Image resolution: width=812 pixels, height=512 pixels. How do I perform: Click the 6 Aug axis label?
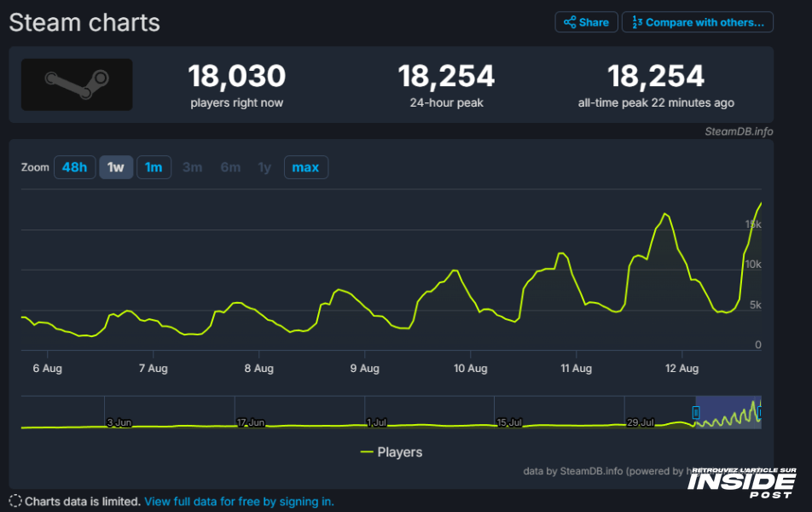47,369
